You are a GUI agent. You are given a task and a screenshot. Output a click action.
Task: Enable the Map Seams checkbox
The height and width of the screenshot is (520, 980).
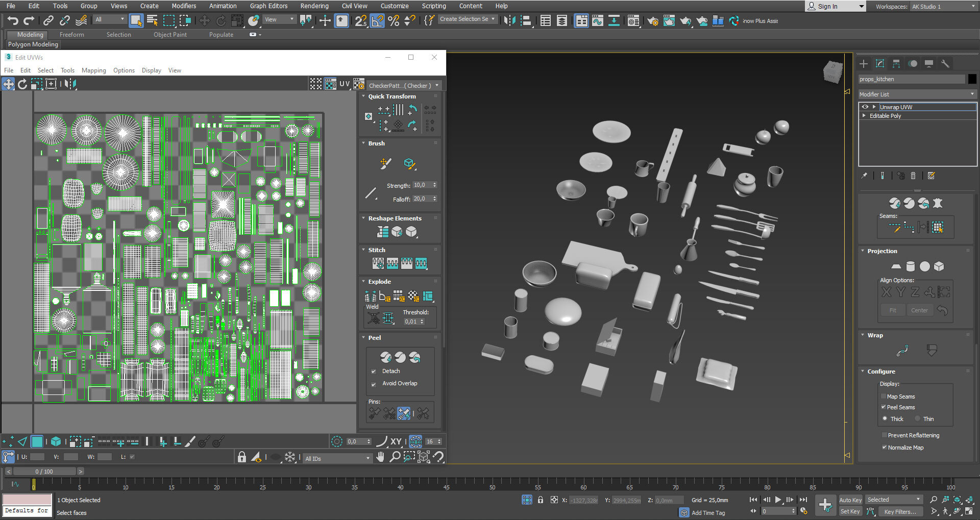point(884,397)
